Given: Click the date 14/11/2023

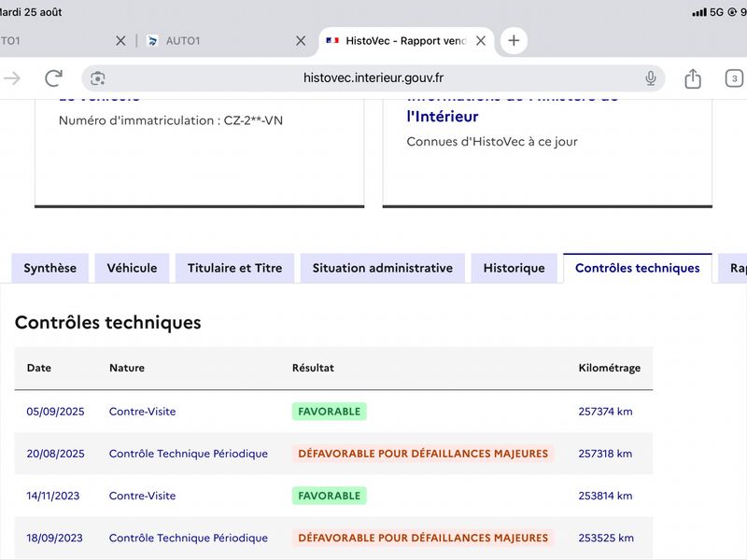Looking at the screenshot, I should 53,496.
